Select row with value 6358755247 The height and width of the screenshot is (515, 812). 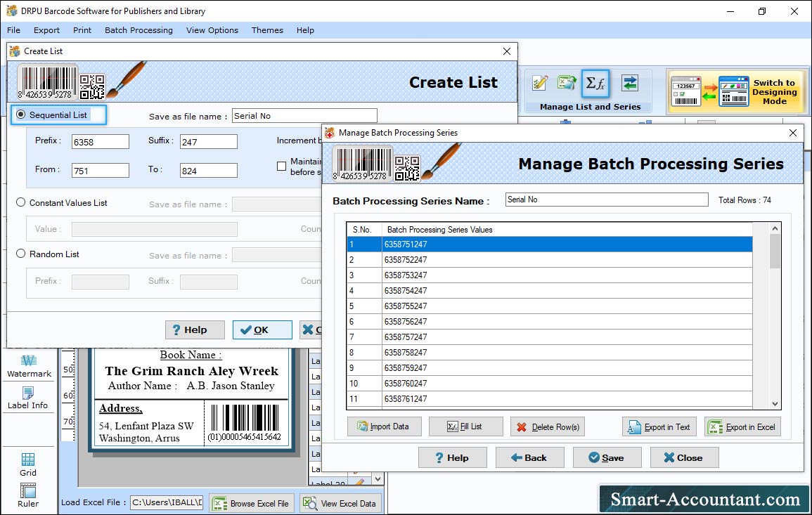pyautogui.click(x=550, y=306)
